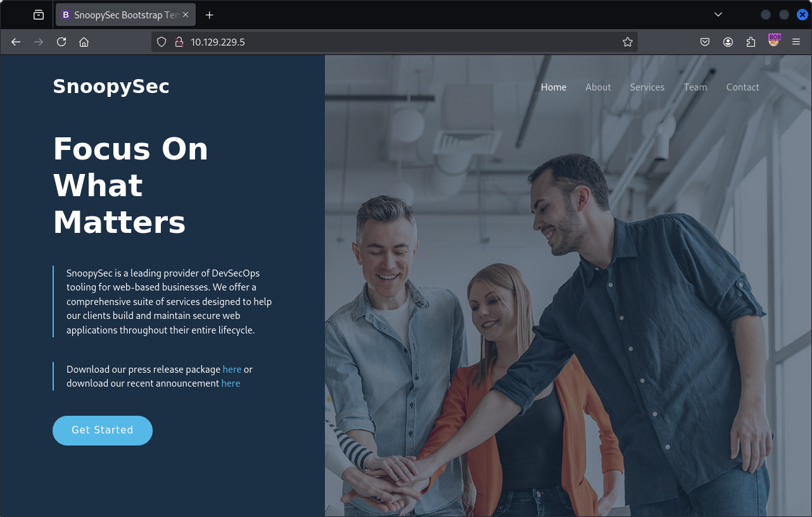Image resolution: width=812 pixels, height=517 pixels.
Task: Reload the current page
Action: (x=61, y=42)
